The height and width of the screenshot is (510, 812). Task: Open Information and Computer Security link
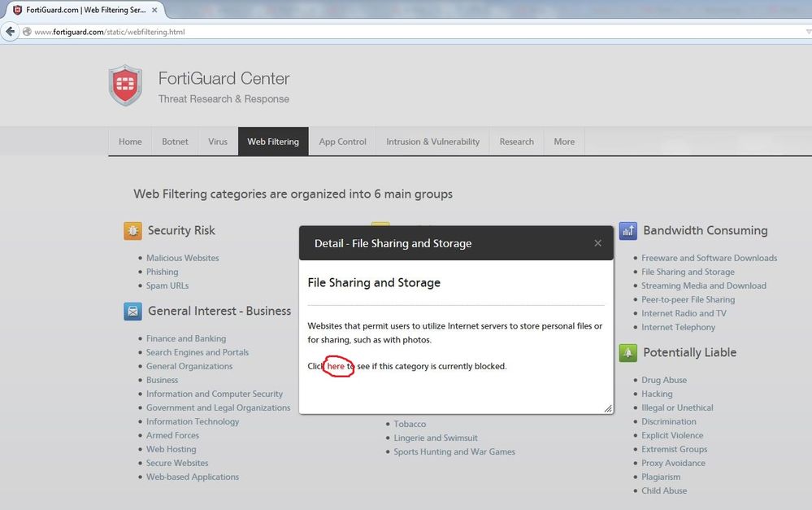pyautogui.click(x=215, y=394)
